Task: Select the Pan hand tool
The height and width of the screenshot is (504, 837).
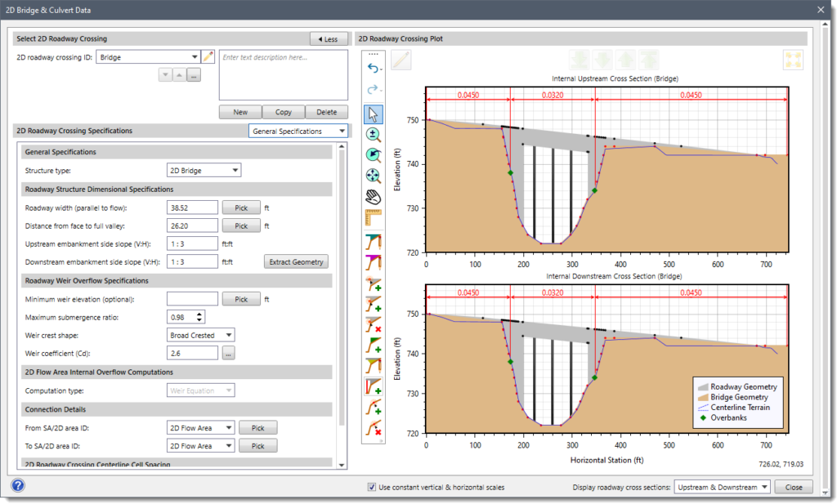Action: pos(373,196)
